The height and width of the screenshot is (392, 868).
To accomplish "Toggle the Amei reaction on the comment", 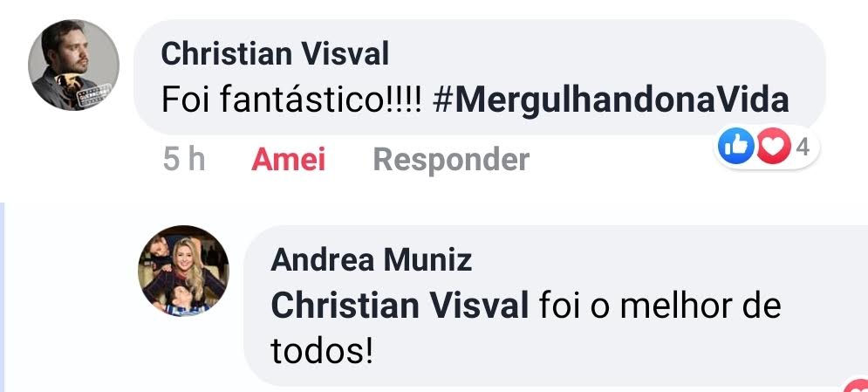I will (x=289, y=160).
